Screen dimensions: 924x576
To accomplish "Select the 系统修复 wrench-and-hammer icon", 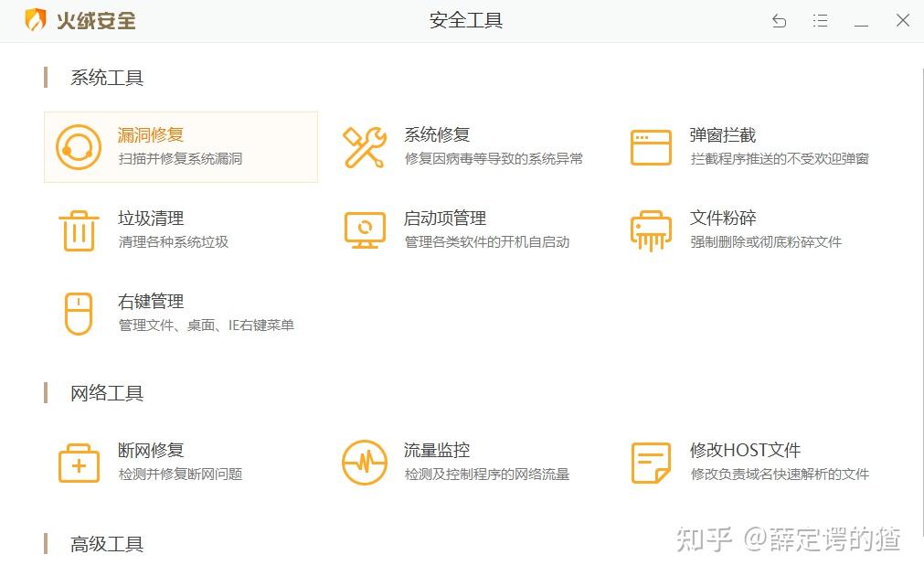I will (x=364, y=146).
